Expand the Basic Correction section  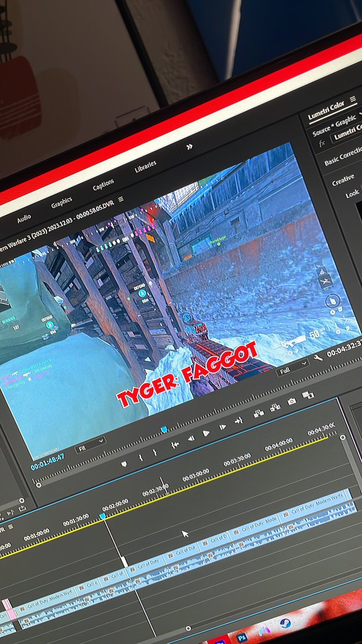pyautogui.click(x=343, y=156)
